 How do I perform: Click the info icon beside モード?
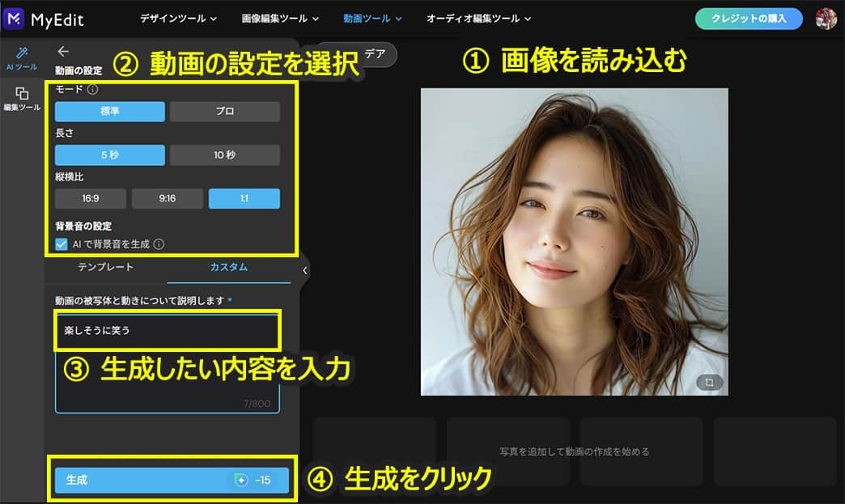tap(91, 89)
